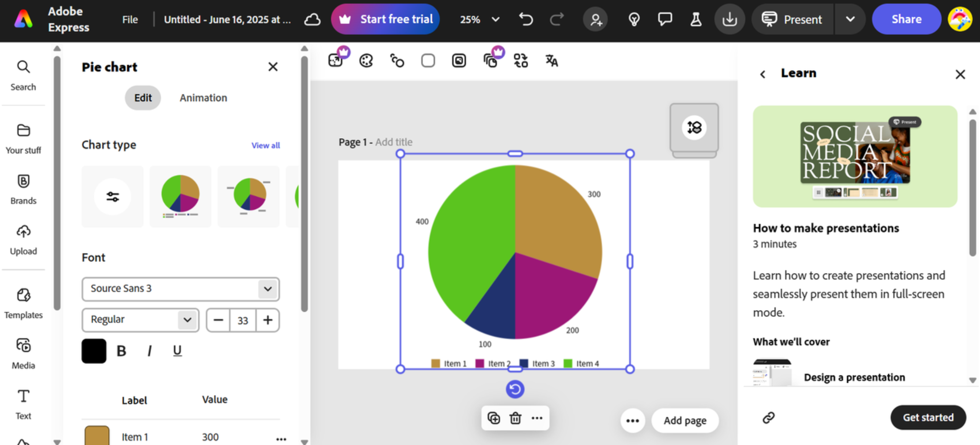Toggle bold formatting for chart text
Screen dimensions: 980x445
click(121, 351)
